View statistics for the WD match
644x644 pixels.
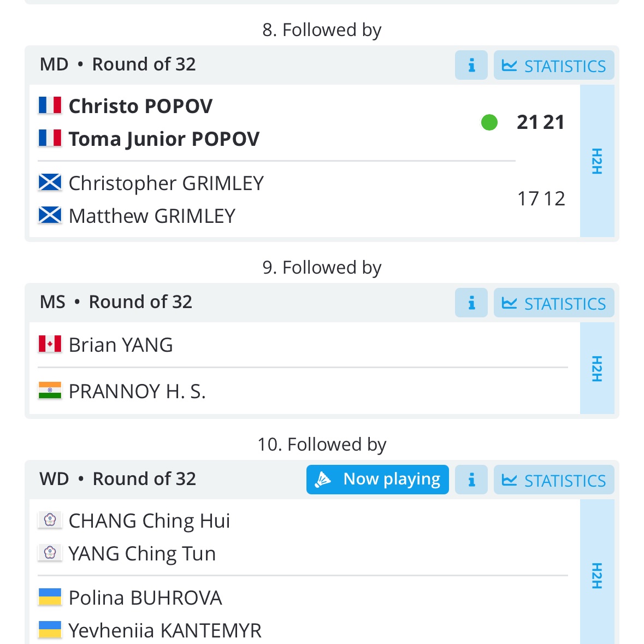(x=554, y=480)
